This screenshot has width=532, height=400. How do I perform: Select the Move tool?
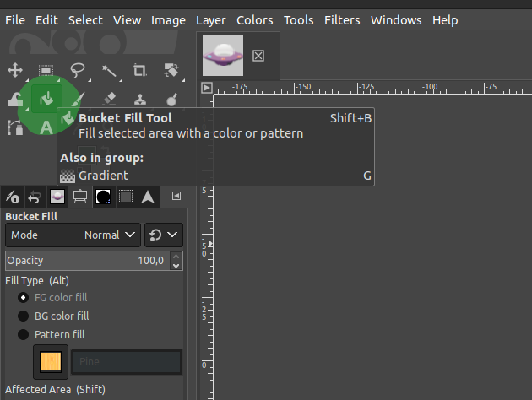[15, 70]
